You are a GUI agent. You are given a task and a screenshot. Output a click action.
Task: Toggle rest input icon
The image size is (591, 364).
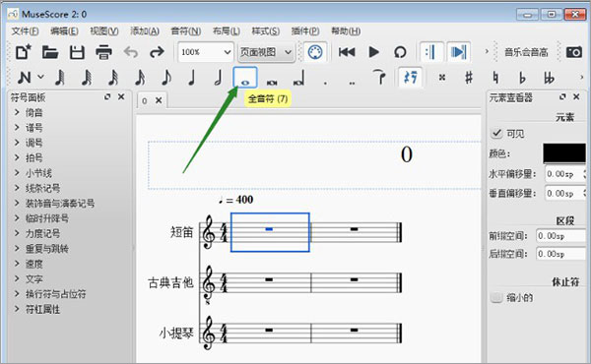(x=410, y=78)
